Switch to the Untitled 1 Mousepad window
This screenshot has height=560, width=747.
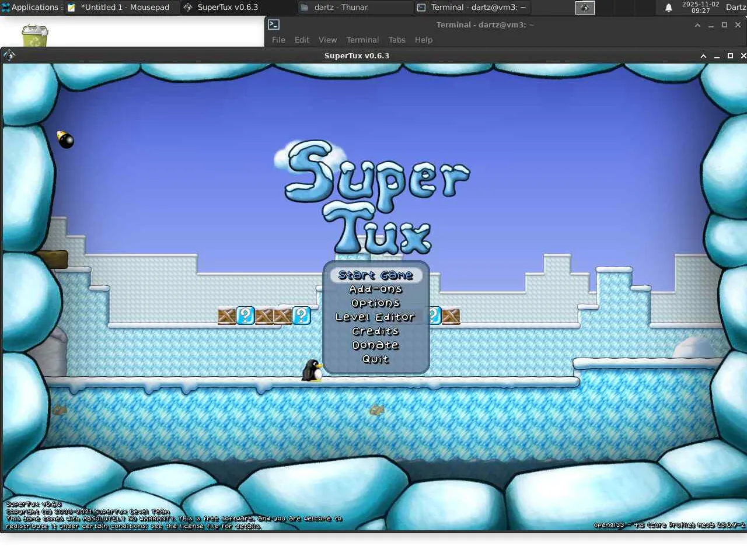tap(120, 8)
